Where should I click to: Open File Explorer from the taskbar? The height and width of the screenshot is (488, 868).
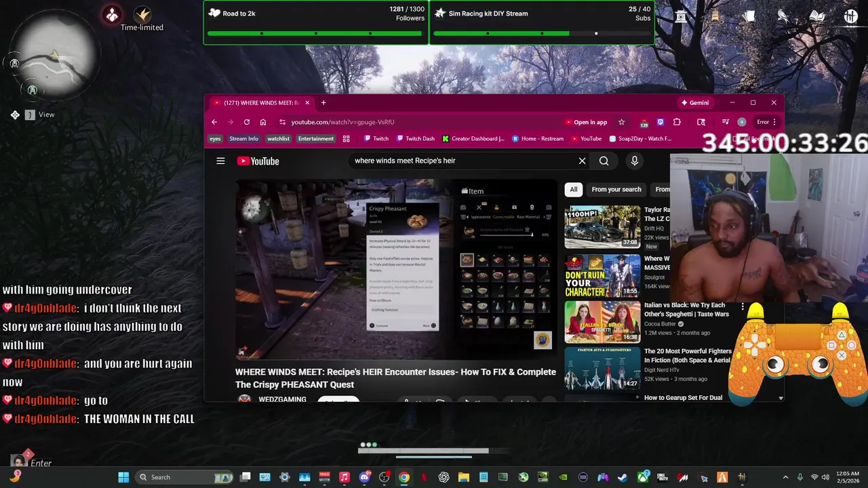coord(464,477)
